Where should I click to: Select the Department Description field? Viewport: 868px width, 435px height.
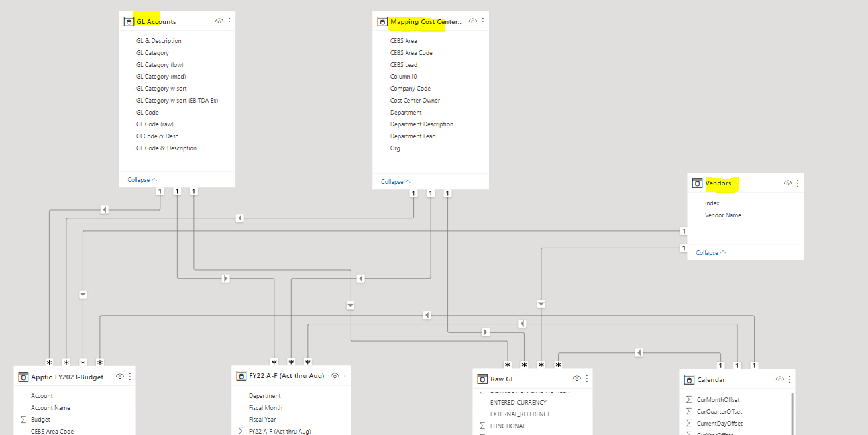(x=422, y=124)
